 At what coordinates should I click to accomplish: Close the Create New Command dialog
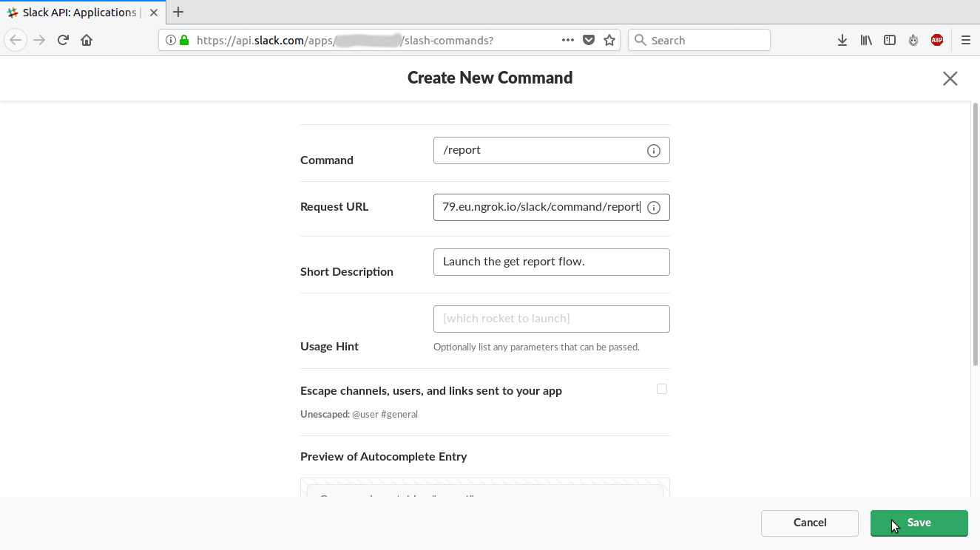pyautogui.click(x=950, y=78)
